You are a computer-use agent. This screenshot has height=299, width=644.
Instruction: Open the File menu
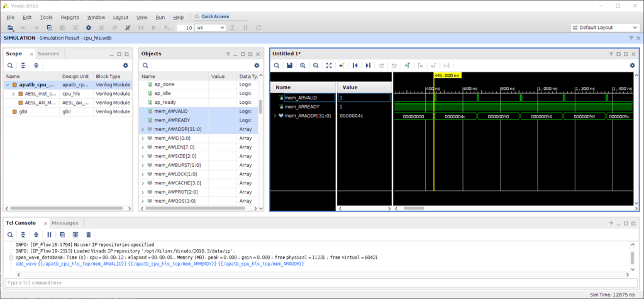point(11,17)
